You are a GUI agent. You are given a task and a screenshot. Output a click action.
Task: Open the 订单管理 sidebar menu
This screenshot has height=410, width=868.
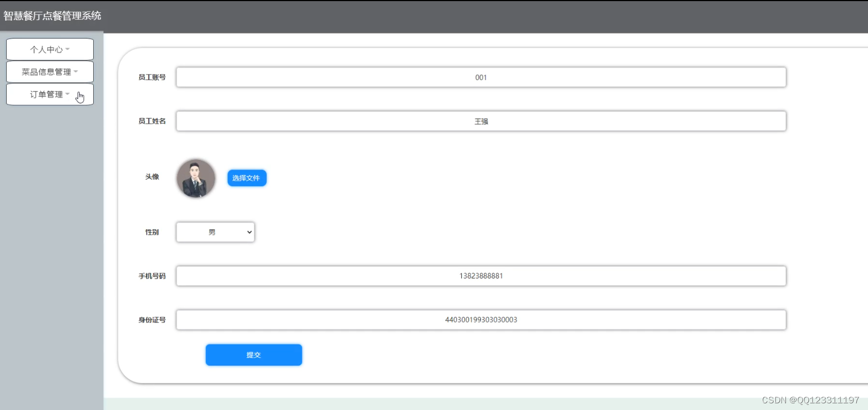pos(50,94)
